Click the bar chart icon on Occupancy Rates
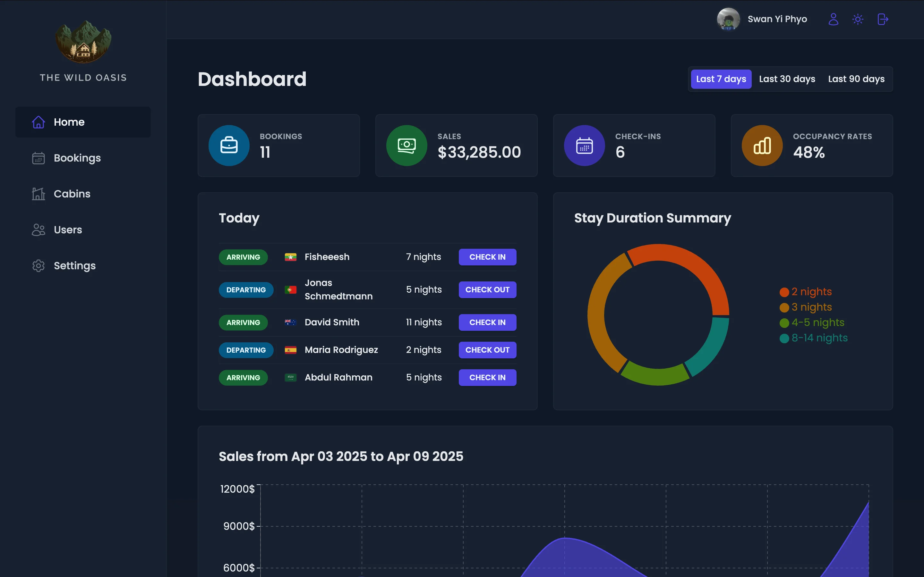 [x=762, y=146]
